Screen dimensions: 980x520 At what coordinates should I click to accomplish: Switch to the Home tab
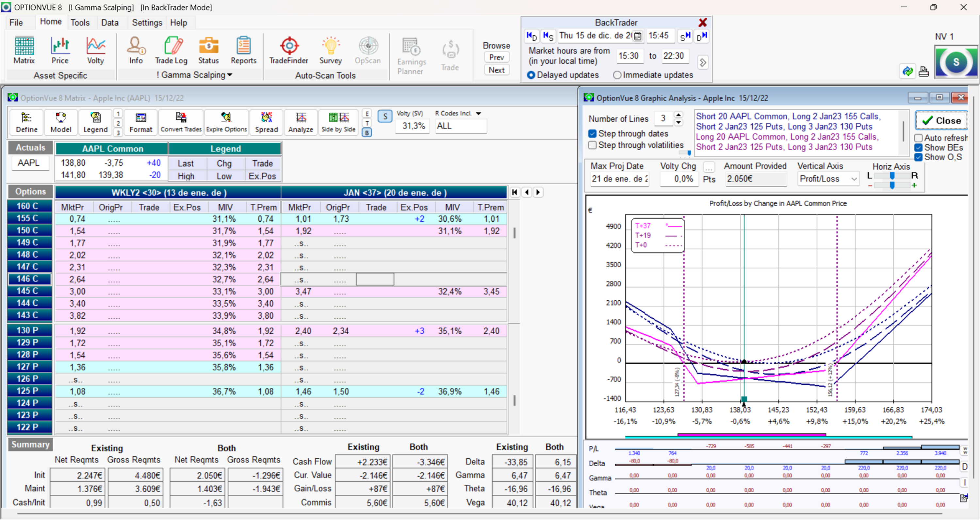coord(51,22)
